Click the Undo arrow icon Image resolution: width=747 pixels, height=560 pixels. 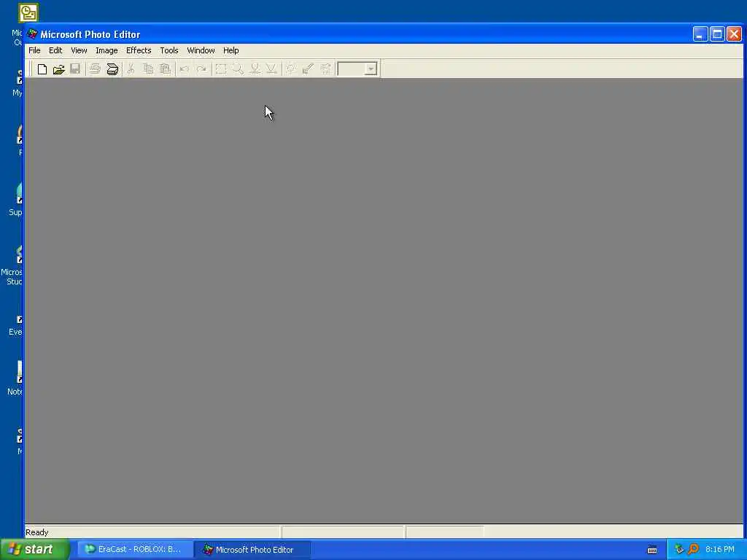pos(185,69)
